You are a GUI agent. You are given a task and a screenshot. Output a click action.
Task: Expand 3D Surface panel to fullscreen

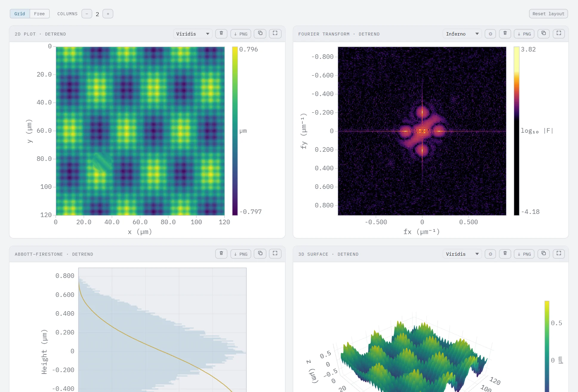559,254
